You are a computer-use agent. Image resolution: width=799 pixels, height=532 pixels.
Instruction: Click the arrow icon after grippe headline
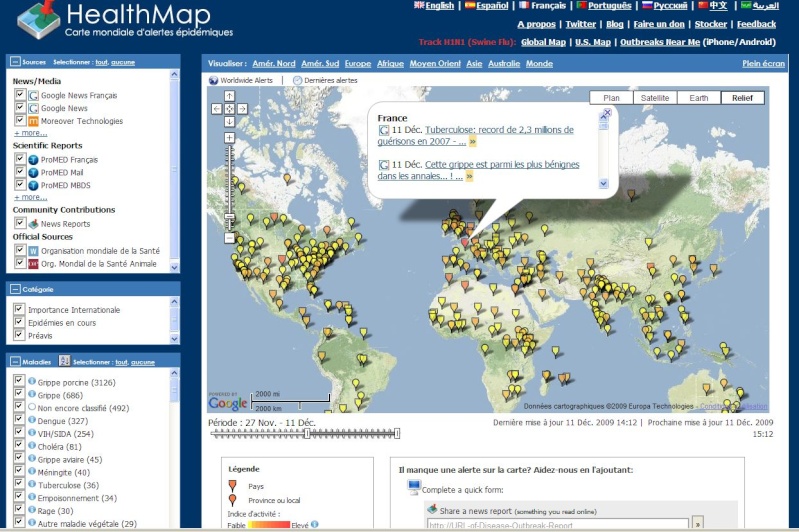[469, 176]
